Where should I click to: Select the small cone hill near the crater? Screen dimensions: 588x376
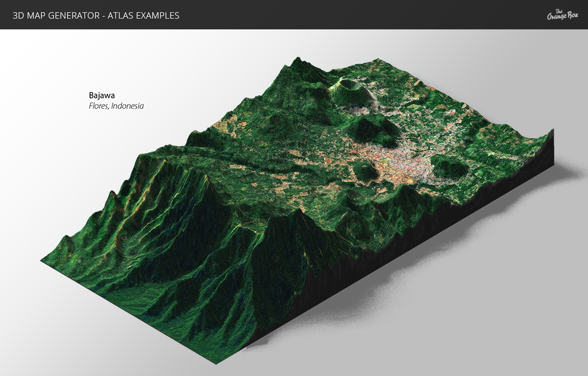point(365,125)
